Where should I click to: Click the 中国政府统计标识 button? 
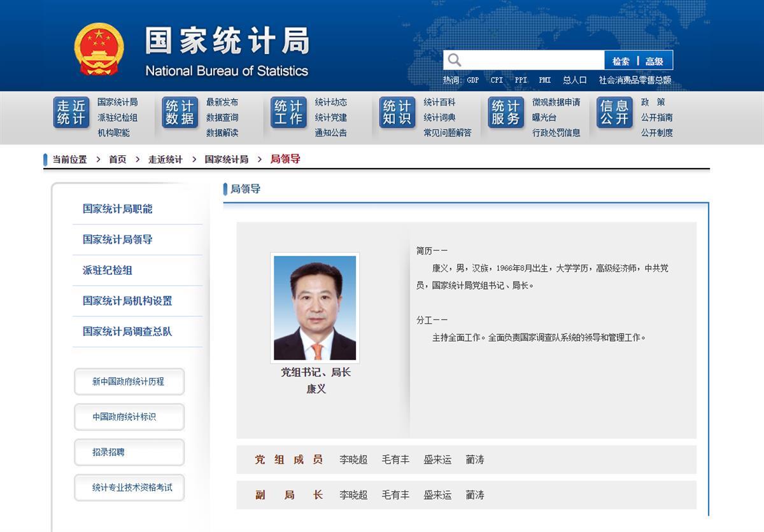tap(129, 417)
